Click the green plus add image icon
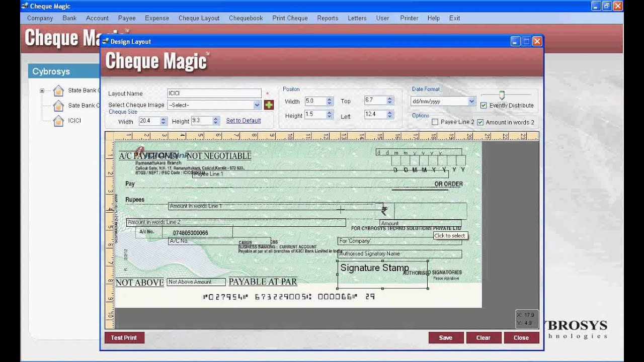Viewport: 644px width, 362px height. pyautogui.click(x=269, y=105)
